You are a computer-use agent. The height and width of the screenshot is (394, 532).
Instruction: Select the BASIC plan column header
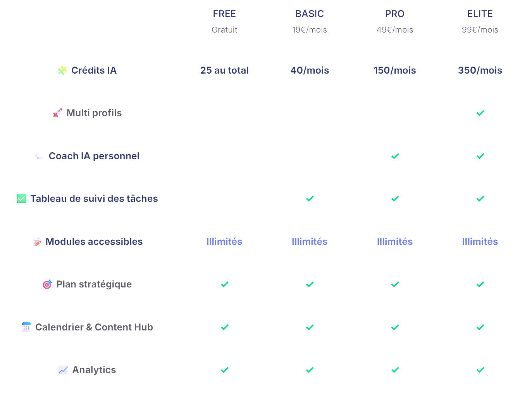(x=310, y=14)
